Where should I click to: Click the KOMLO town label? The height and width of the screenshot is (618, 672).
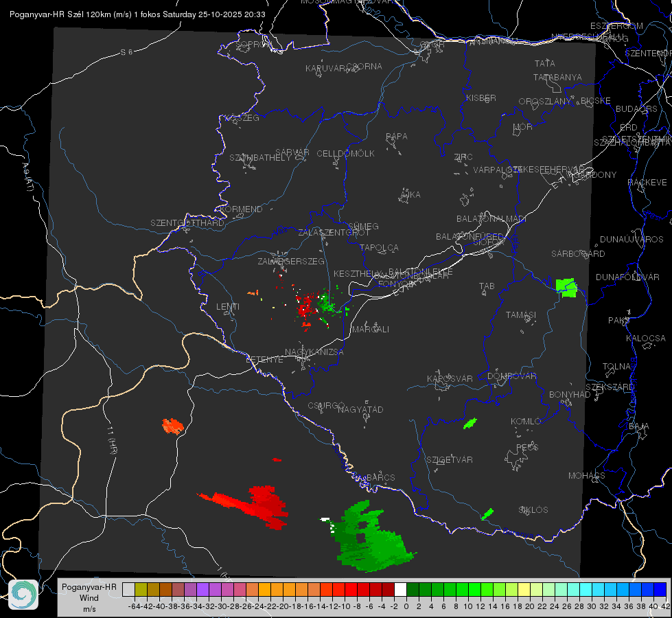tap(526, 422)
